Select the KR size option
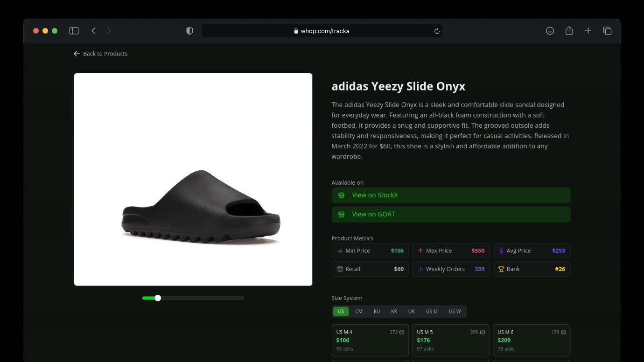644x362 pixels. [394, 312]
